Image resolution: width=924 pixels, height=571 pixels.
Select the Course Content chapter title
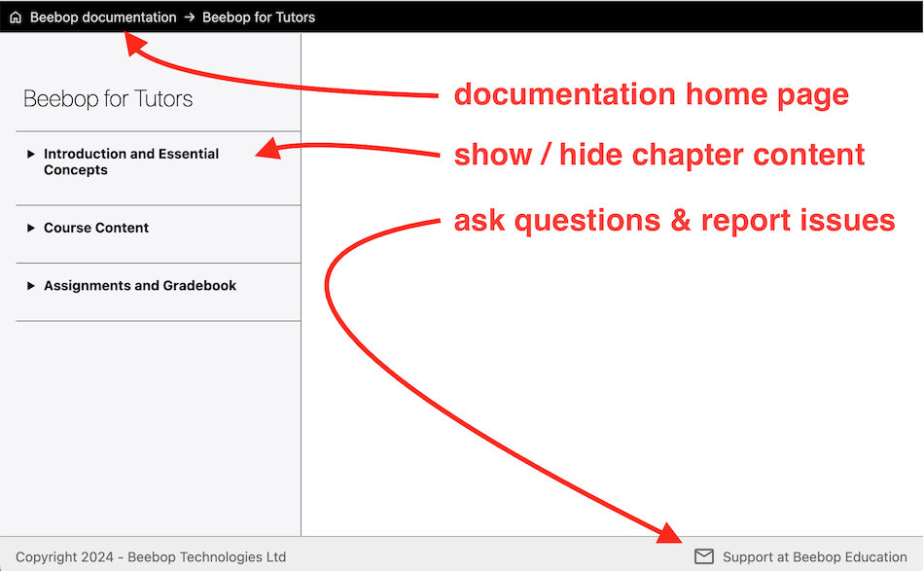pos(96,228)
